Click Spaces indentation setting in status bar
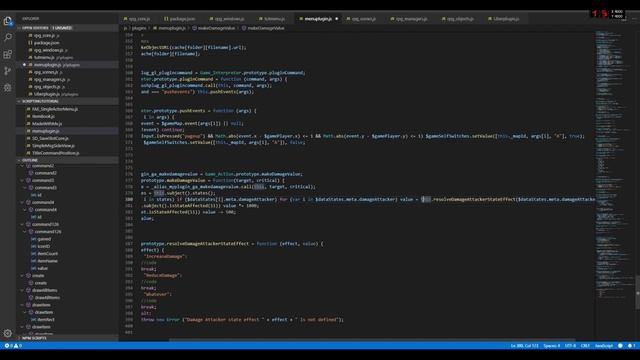 [x=551, y=346]
